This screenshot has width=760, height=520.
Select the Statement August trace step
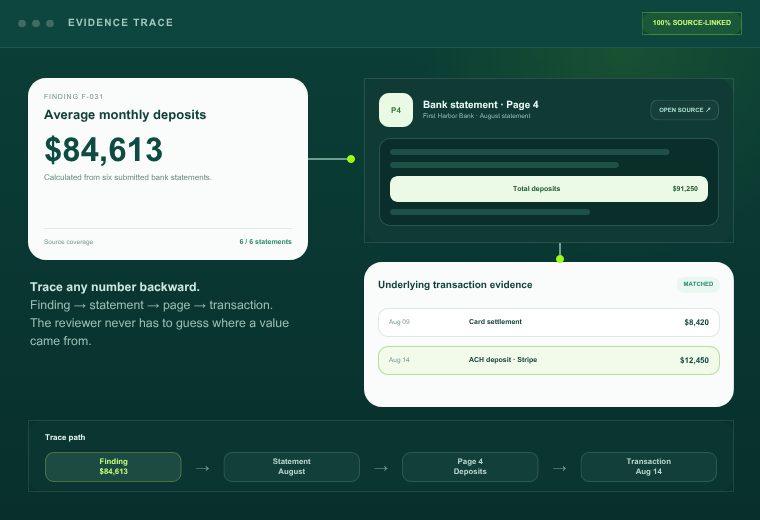[x=292, y=467]
